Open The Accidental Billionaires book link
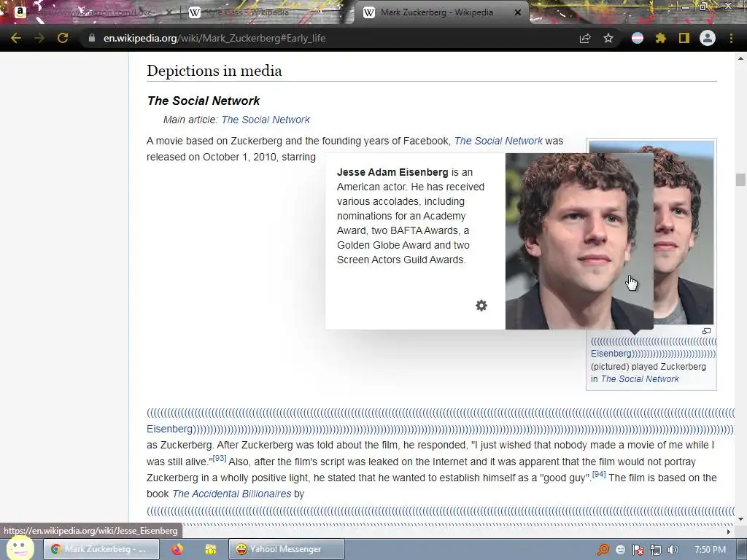Screen dimensions: 747x560 (x=231, y=494)
